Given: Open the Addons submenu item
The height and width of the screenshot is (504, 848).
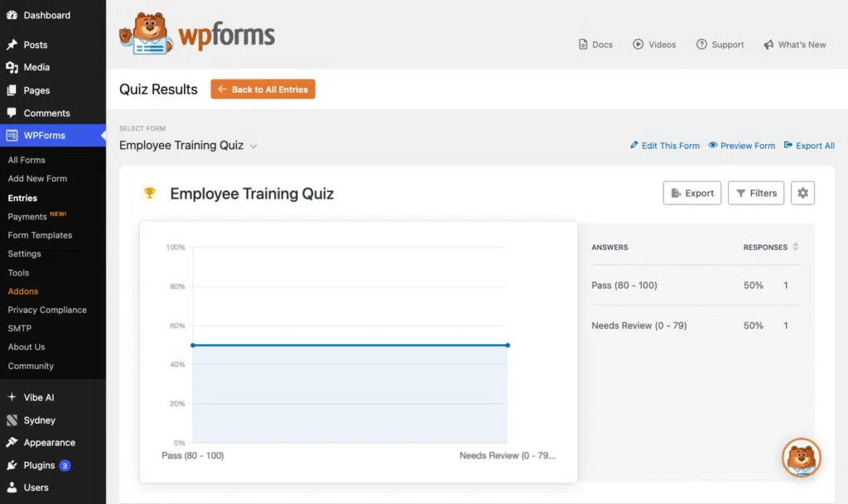Looking at the screenshot, I should tap(22, 291).
